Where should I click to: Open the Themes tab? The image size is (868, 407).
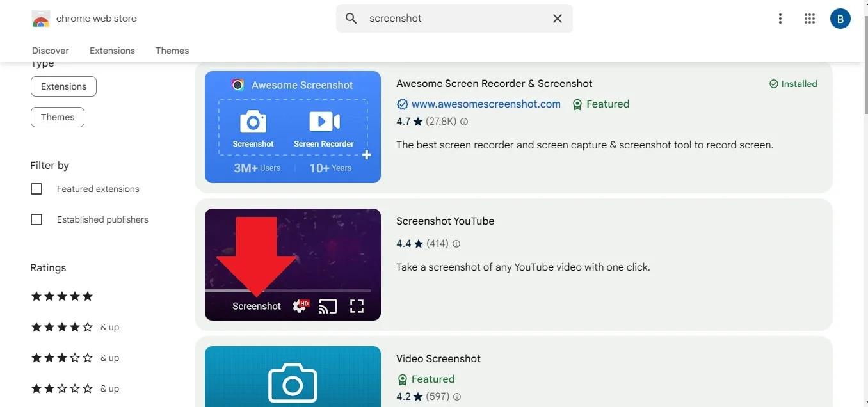coord(172,51)
